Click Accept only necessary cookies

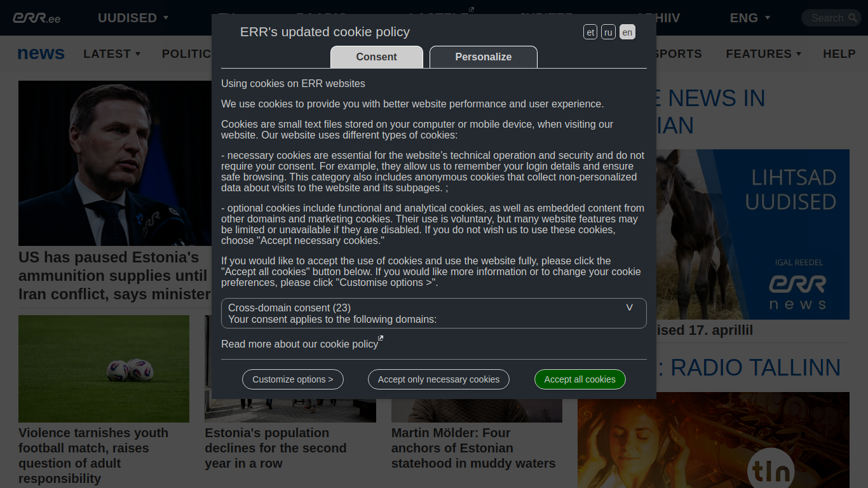tap(438, 379)
